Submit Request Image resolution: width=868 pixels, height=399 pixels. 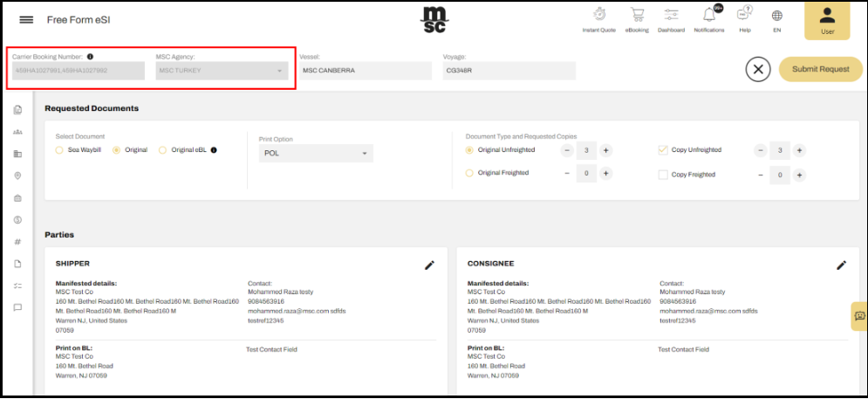820,69
